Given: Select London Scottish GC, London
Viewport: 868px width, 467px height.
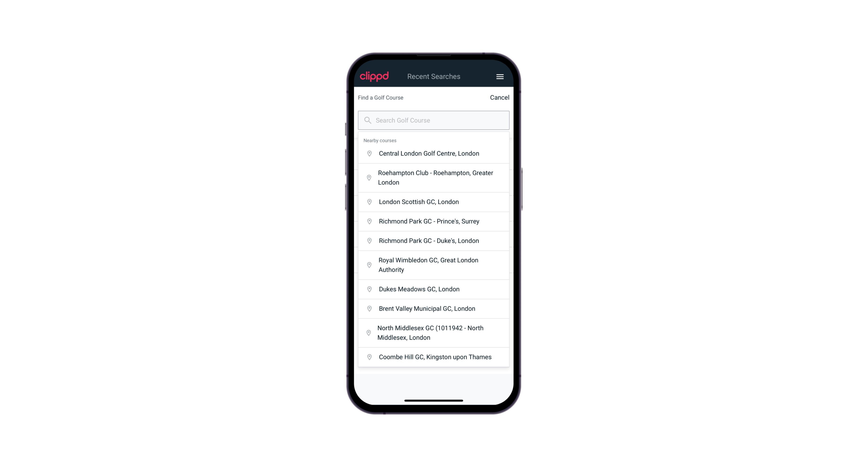Looking at the screenshot, I should [x=434, y=202].
